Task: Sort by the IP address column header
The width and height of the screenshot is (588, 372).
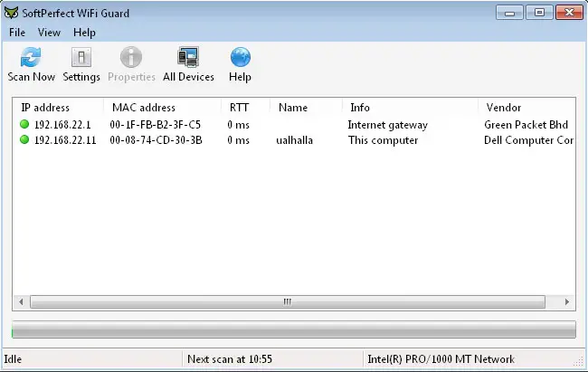Action: (x=58, y=108)
